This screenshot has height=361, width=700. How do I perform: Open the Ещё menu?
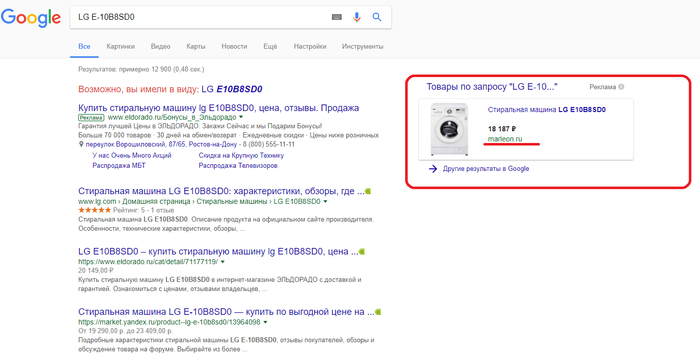270,46
